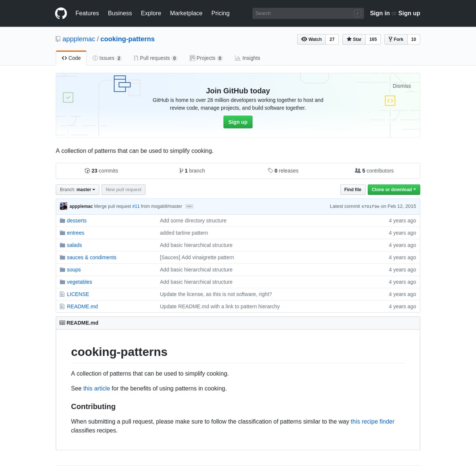The image size is (476, 476).
Task: Click the repository icon beside appplemac
Action: coord(58,39)
